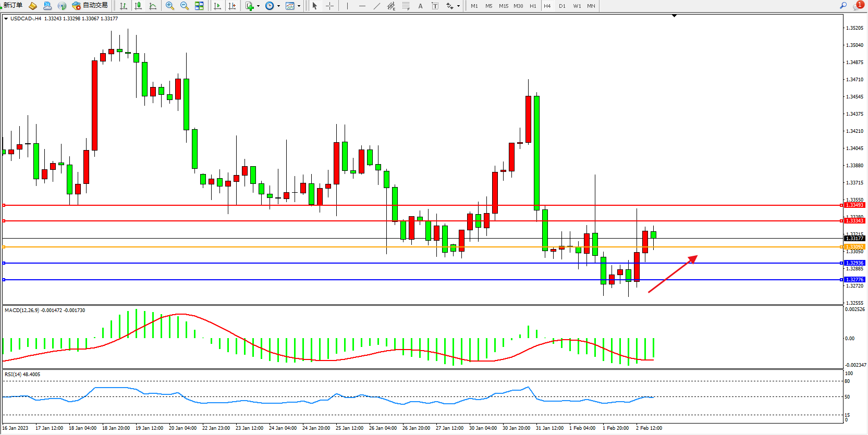Choose the equidistant channel tool
Screen dimensions: 868x435
(x=391, y=6)
